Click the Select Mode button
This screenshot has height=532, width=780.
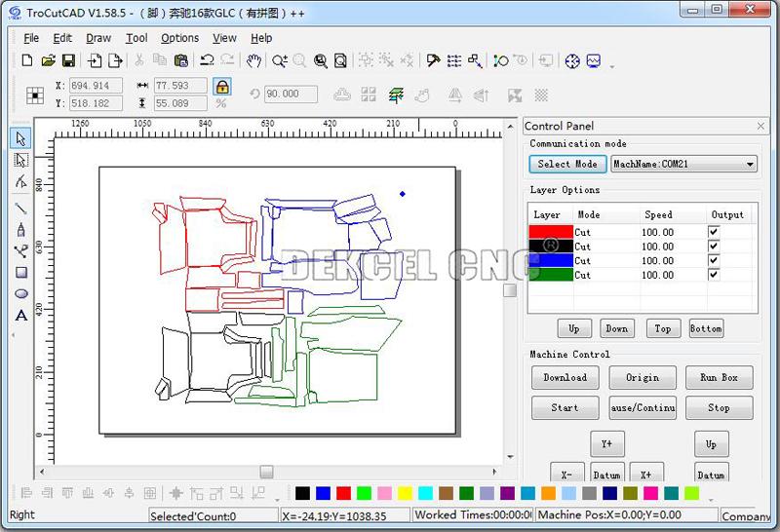(x=567, y=164)
